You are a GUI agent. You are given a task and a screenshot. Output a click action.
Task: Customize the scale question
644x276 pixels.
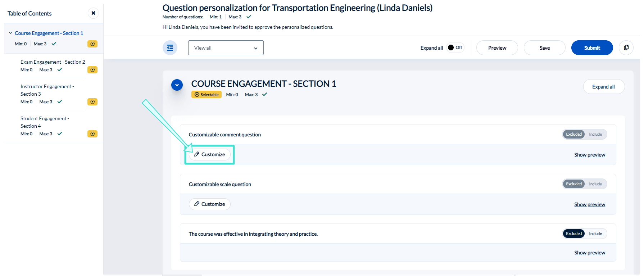pyautogui.click(x=210, y=204)
